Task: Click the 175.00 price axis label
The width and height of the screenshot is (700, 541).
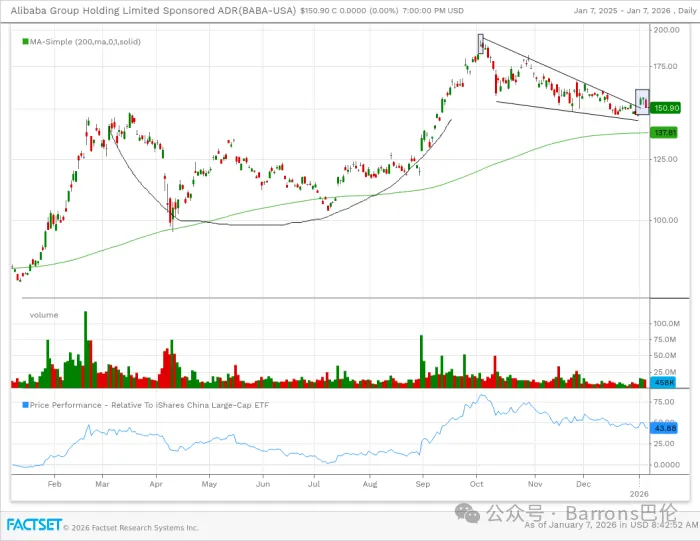Action: point(665,67)
